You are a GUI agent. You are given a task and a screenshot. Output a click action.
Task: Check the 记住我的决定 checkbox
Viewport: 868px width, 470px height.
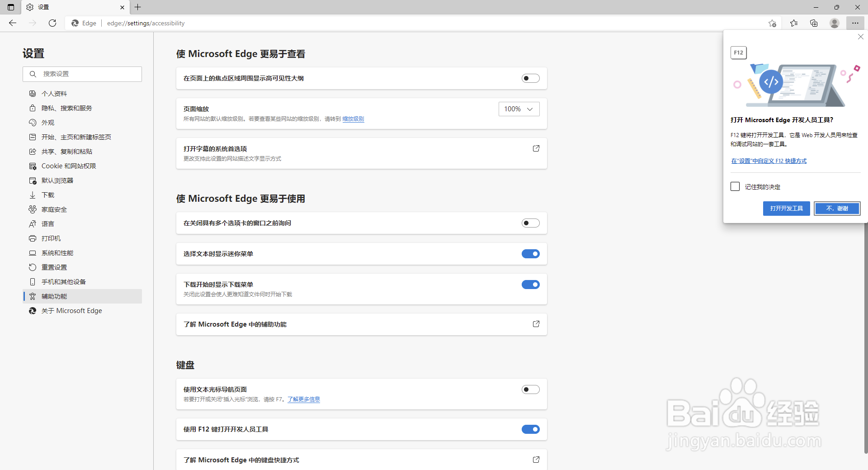coord(735,186)
